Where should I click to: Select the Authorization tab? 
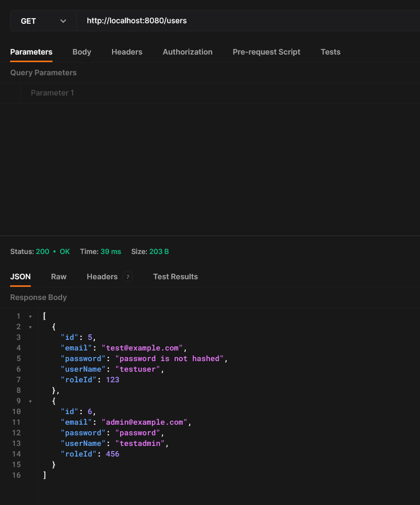click(187, 52)
